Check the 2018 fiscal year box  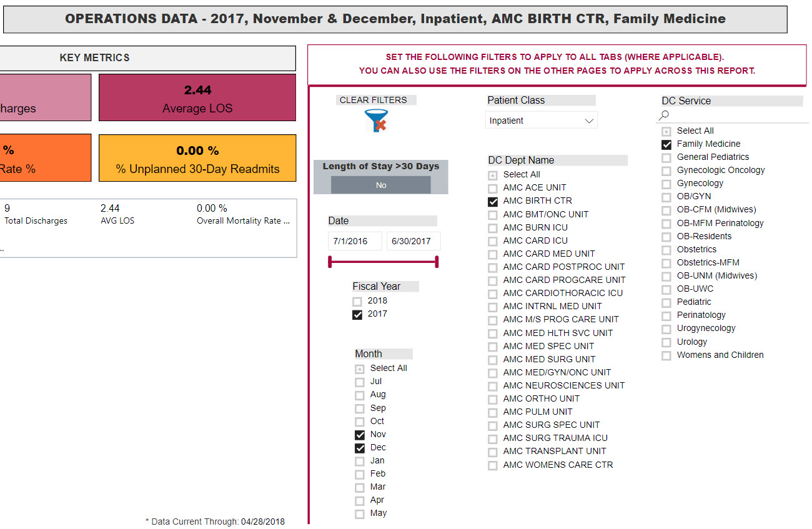357,301
